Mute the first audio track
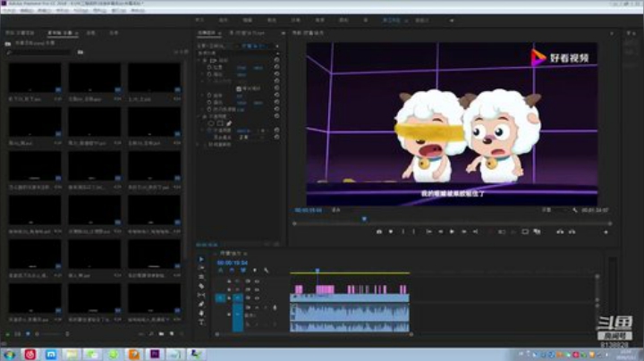 pos(257,307)
